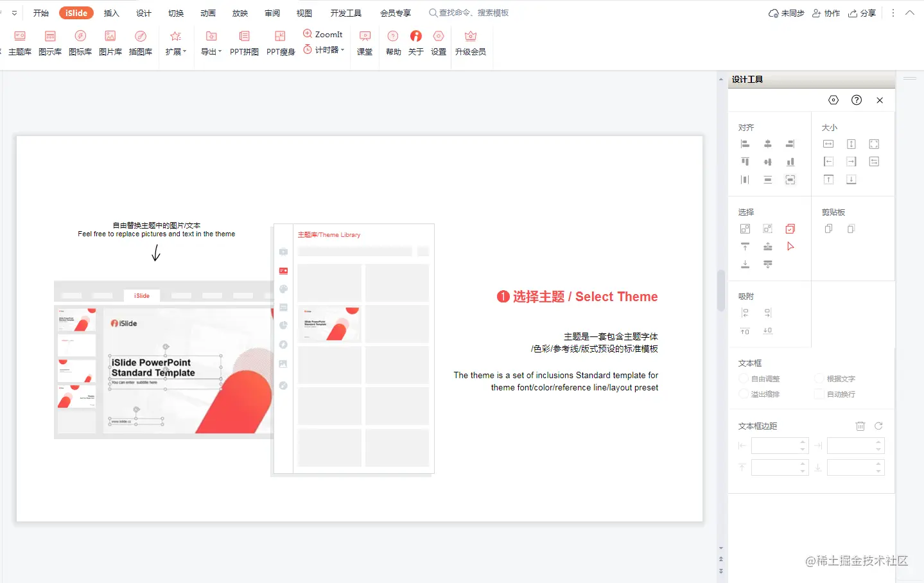
Task: Launch the PPT拼图 tool
Action: pos(244,42)
